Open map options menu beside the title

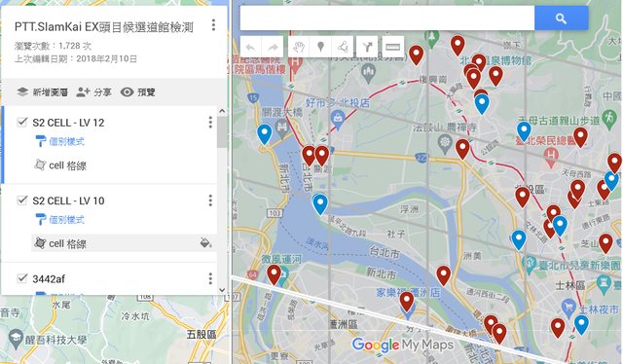[x=213, y=25]
